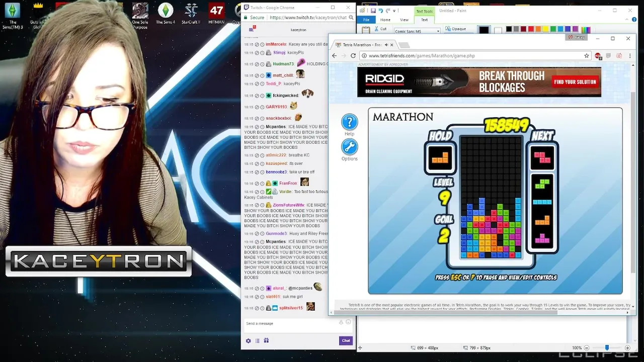This screenshot has height=362, width=644.
Task: Click the Paint zoom out minus button
Action: click(587, 348)
